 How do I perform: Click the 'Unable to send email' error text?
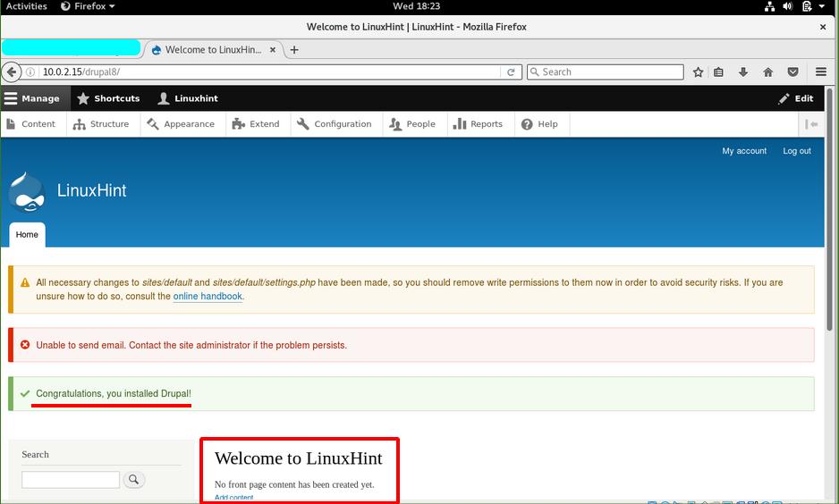pyautogui.click(x=191, y=345)
